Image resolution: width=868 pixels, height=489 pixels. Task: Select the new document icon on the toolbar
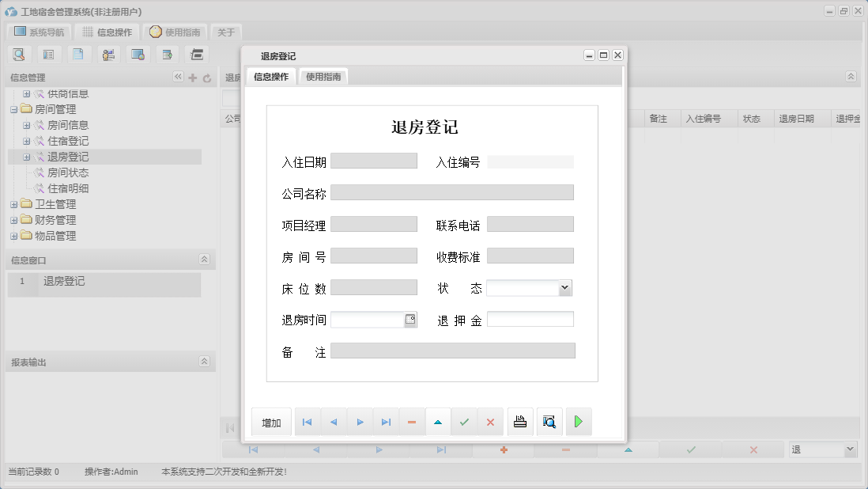click(78, 54)
